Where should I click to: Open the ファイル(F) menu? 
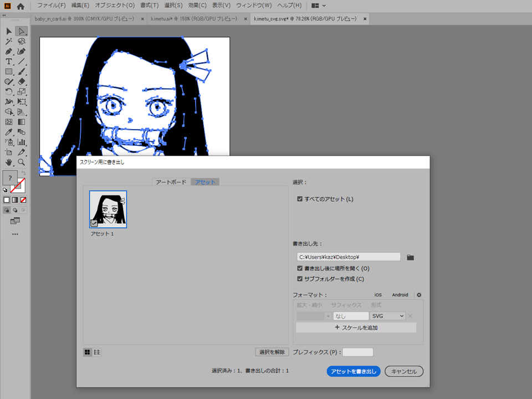[51, 6]
